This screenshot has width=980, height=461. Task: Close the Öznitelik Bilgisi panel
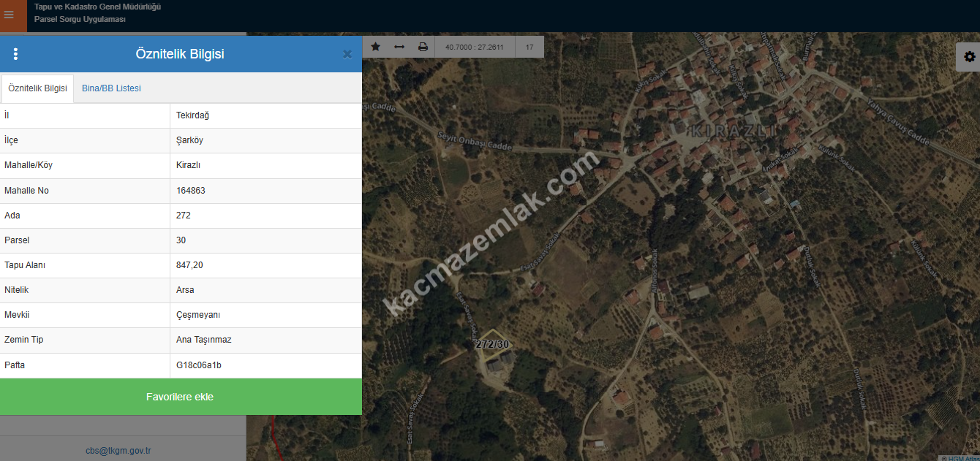(x=347, y=54)
